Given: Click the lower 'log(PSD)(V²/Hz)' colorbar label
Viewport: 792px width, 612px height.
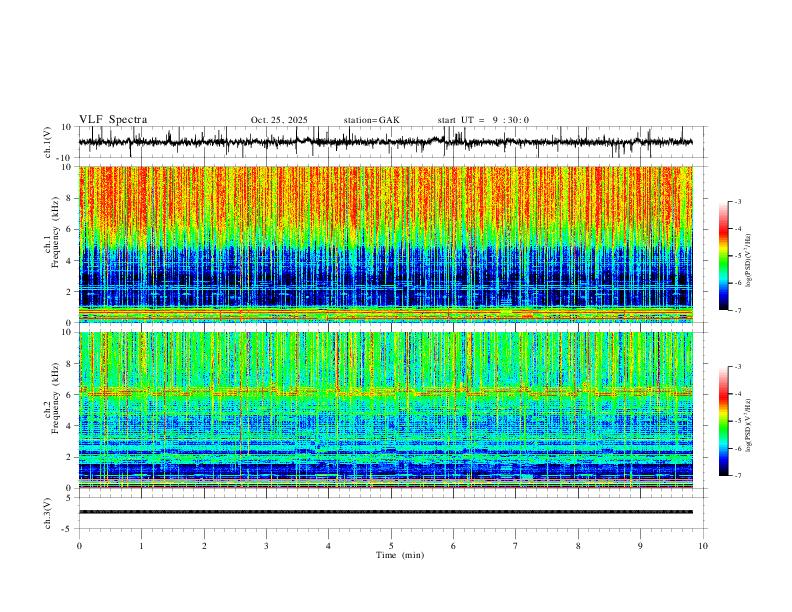Looking at the screenshot, I should pyautogui.click(x=748, y=425).
